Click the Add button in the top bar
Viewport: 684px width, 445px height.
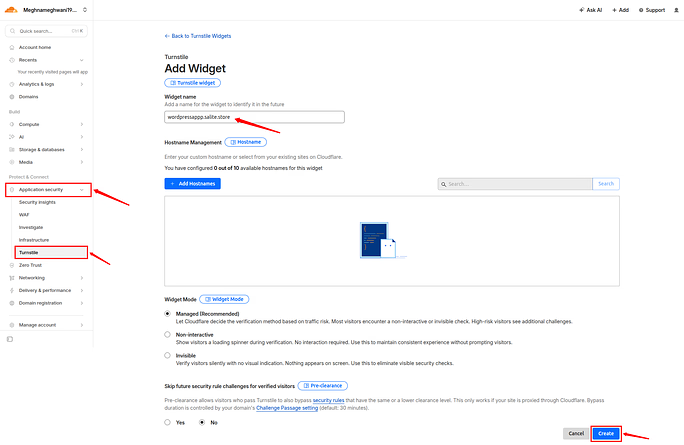(x=620, y=10)
